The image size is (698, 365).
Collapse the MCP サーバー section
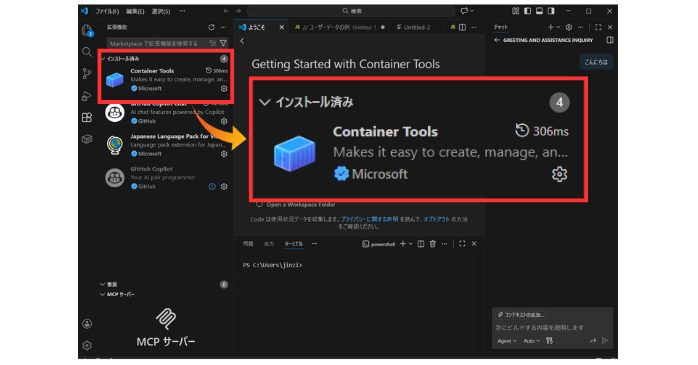[x=164, y=295]
